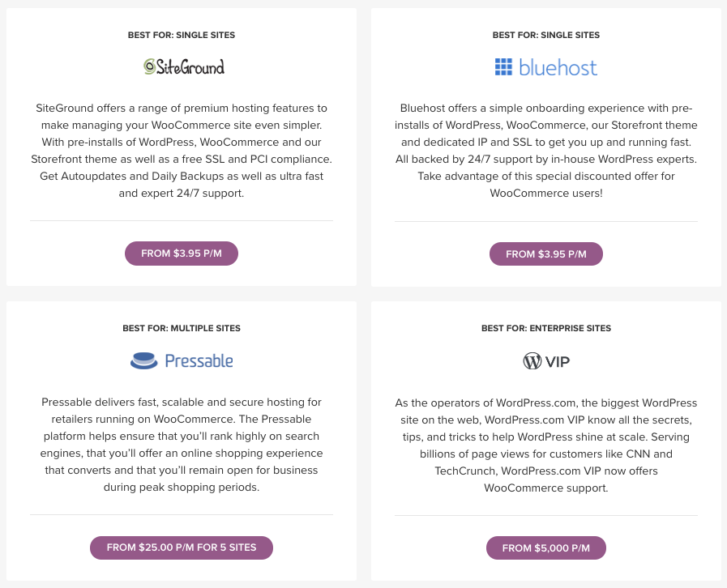Click the "bluehost" wordmark text
The image size is (727, 588).
[558, 67]
